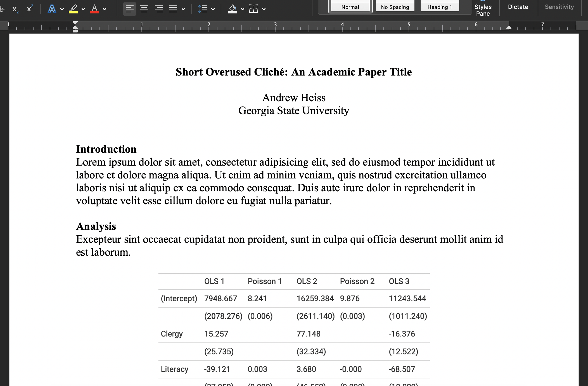
Task: Center align the paragraph
Action: pos(144,9)
